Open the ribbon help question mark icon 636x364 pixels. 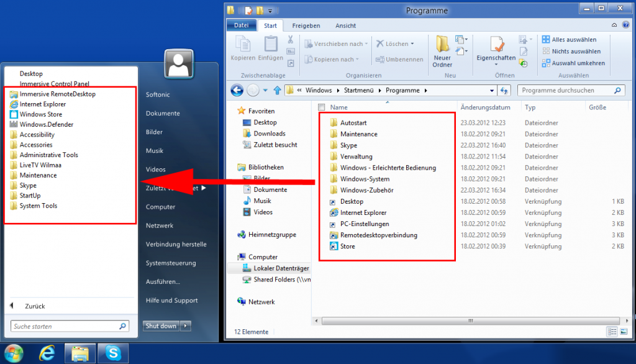click(x=626, y=25)
